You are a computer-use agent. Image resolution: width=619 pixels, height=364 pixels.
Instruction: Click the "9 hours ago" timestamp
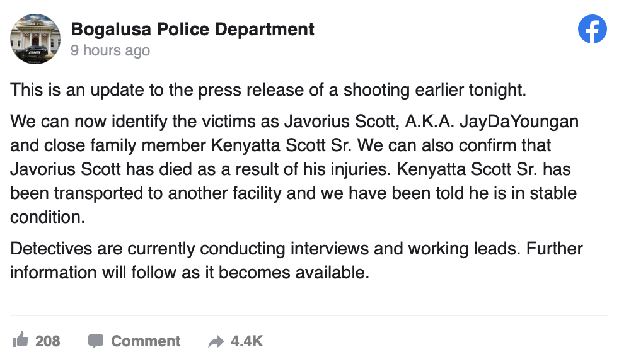click(x=110, y=50)
